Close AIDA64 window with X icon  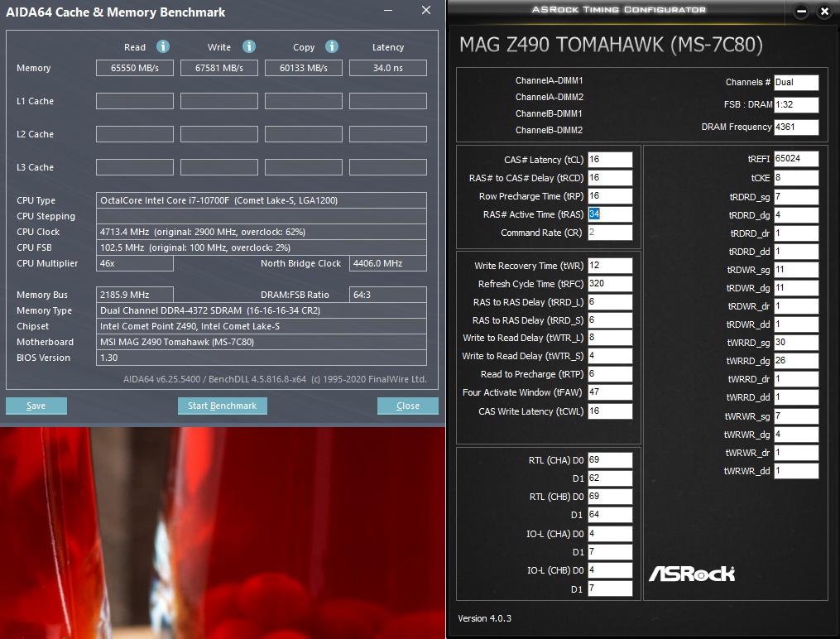(x=426, y=10)
